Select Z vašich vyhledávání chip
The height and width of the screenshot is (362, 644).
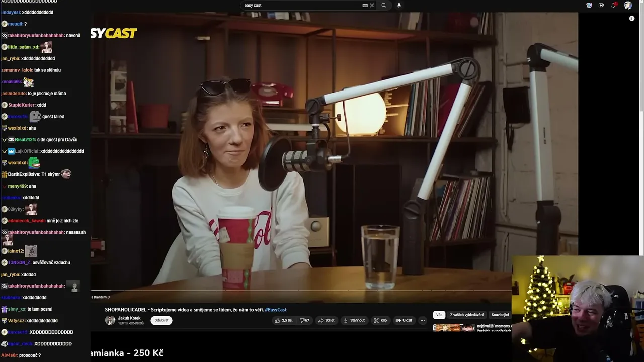pyautogui.click(x=467, y=315)
